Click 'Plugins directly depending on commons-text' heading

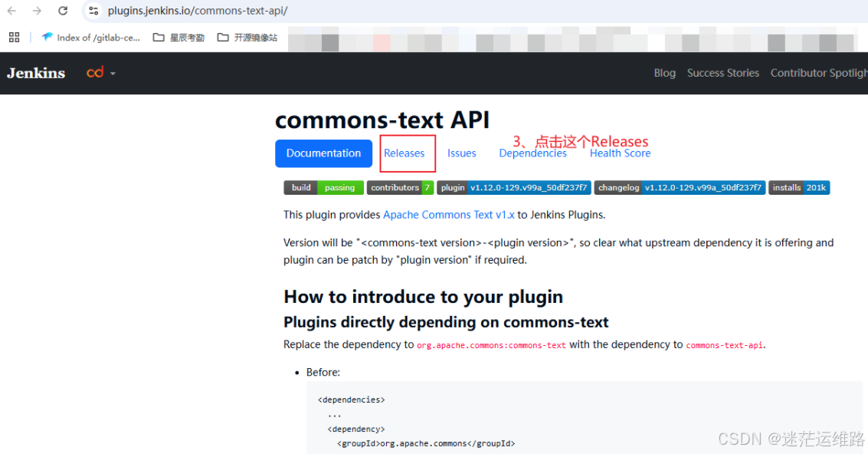tap(446, 322)
